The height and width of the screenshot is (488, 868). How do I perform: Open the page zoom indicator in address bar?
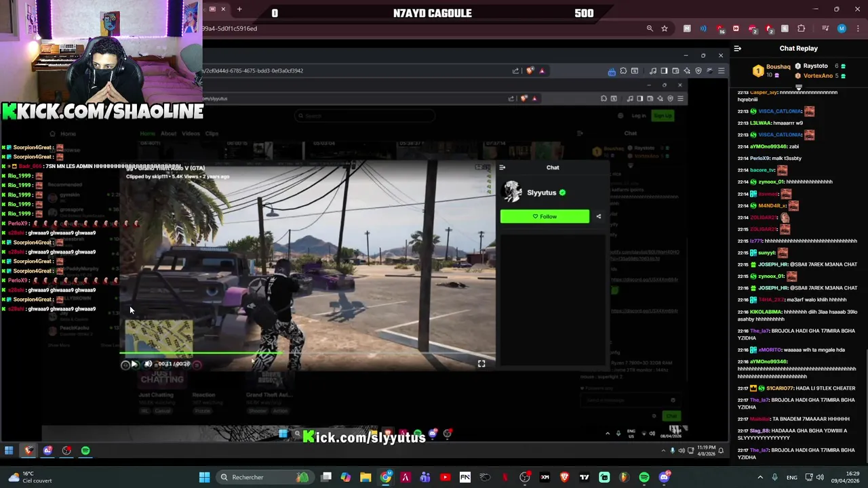(x=650, y=28)
